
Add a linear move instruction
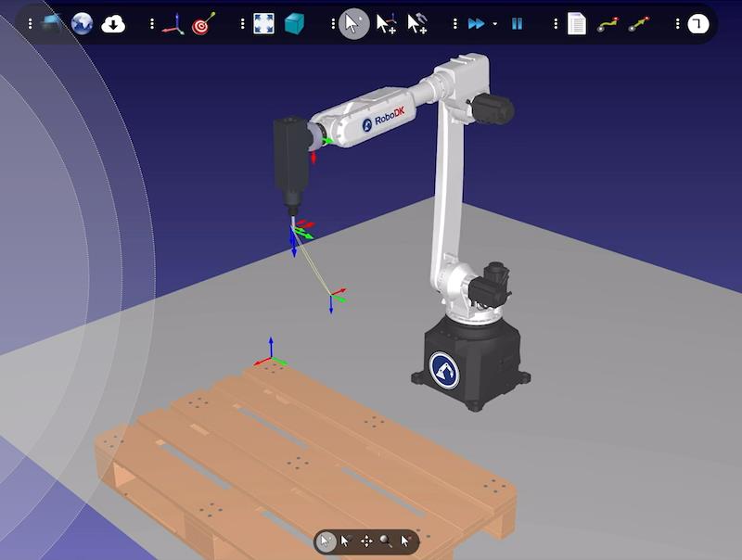(638, 24)
